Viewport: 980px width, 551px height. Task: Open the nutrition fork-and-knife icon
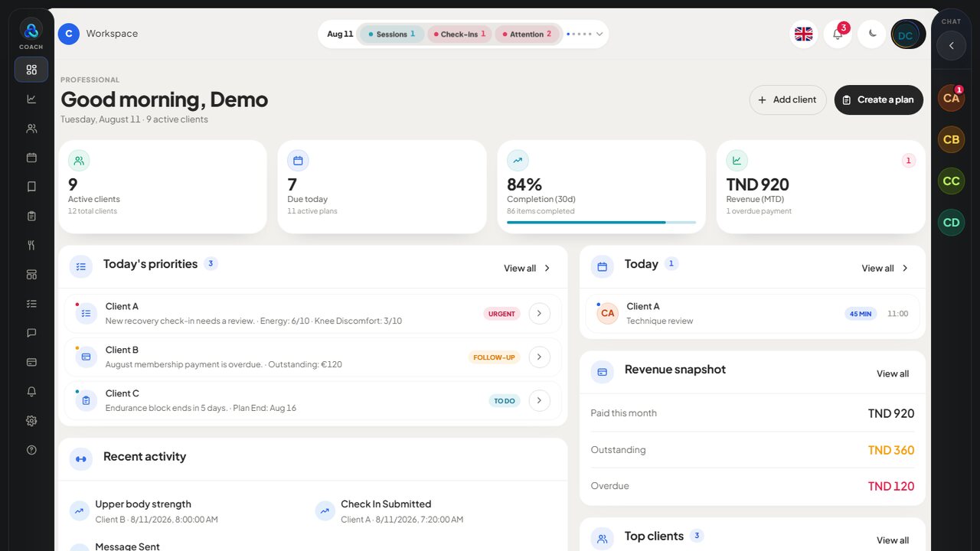31,245
